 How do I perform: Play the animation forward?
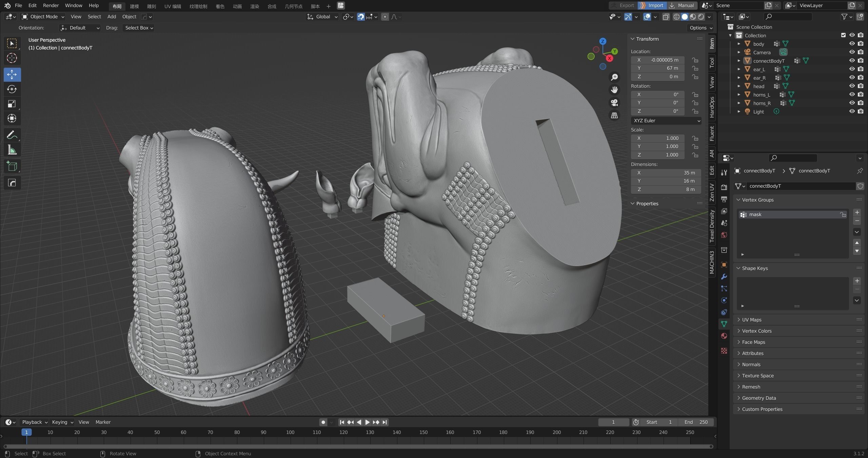click(x=367, y=422)
